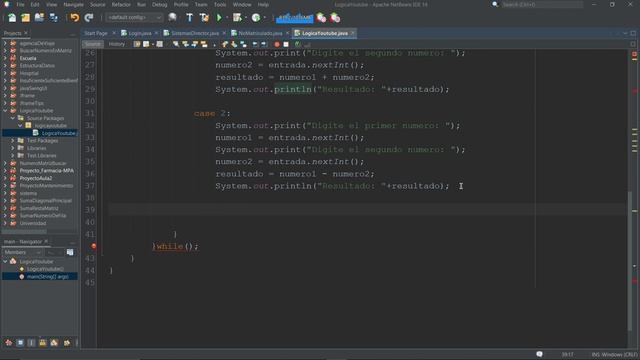Click the notifications balloon in the status bar
The image size is (640, 360).
click(539, 354)
